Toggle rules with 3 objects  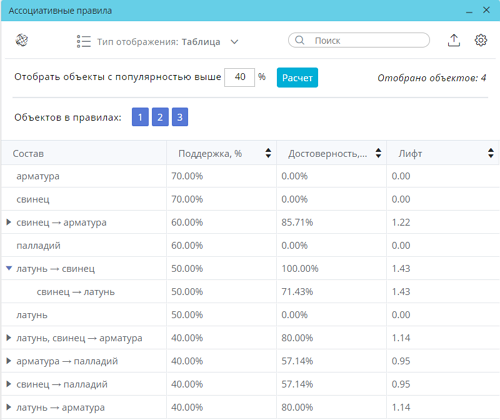click(x=180, y=117)
